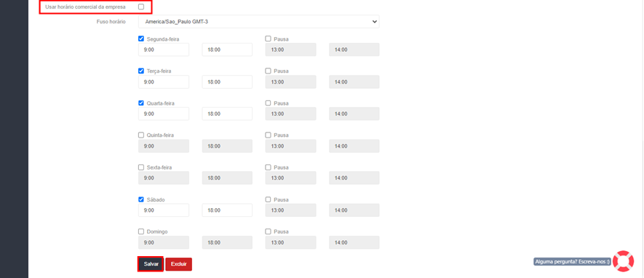Click Quinta-feira disabled end time 18:00 field
The height and width of the screenshot is (278, 644).
227,146
